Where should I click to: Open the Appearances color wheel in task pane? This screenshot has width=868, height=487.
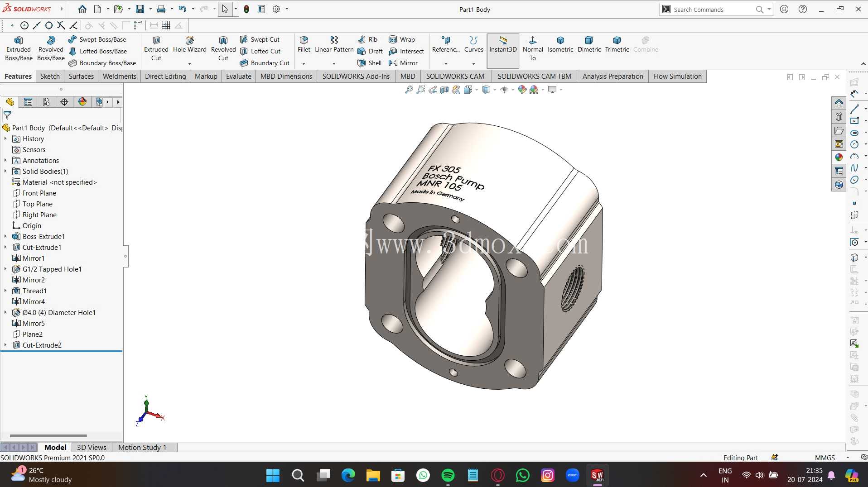[839, 157]
